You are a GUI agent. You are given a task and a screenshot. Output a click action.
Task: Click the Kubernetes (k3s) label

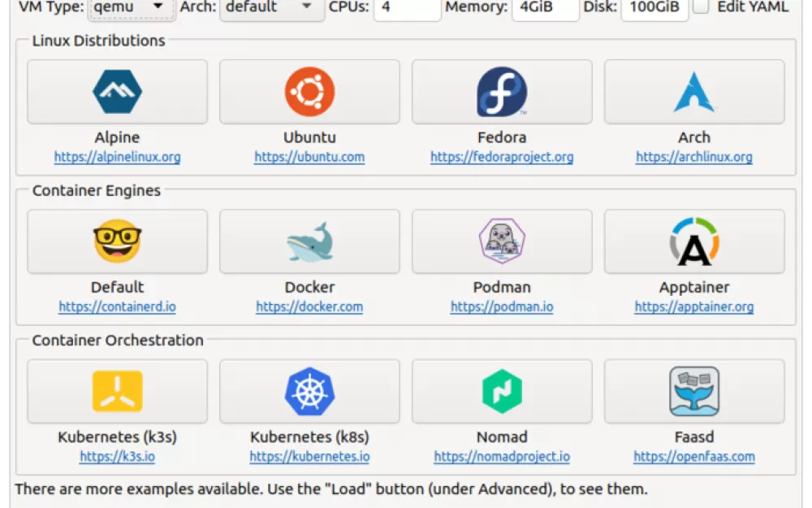click(117, 436)
